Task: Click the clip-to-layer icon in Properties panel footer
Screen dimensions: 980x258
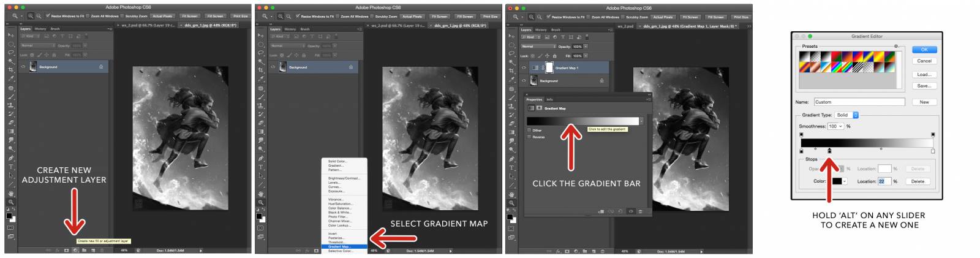Action: (x=601, y=211)
